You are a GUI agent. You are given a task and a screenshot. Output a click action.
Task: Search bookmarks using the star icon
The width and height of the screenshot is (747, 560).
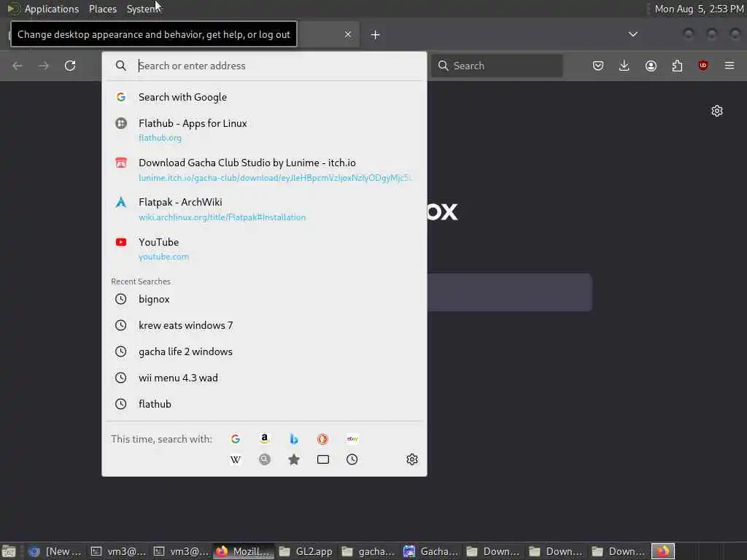pos(294,459)
